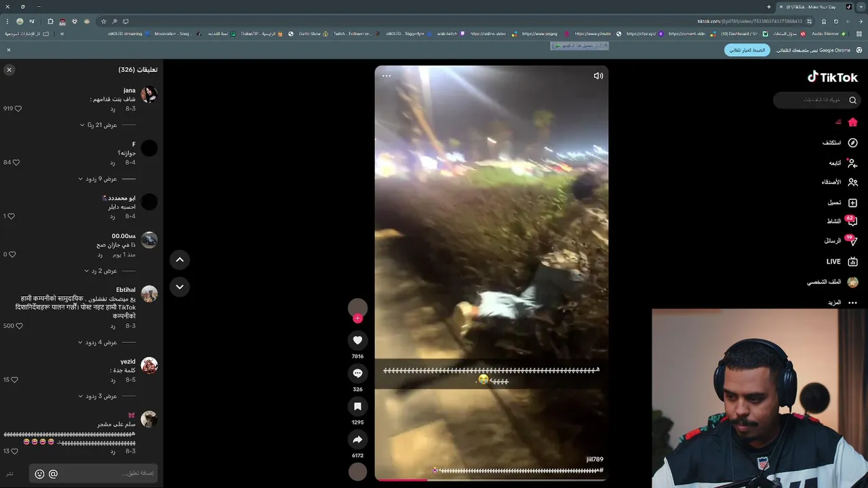Open the For You home tab

(847, 123)
